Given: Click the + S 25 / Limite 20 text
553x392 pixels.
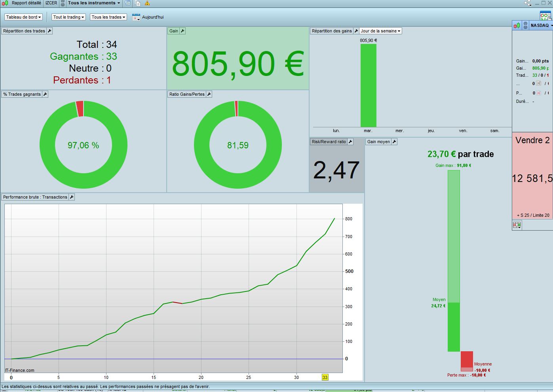Looking at the screenshot, I should click(x=533, y=215).
